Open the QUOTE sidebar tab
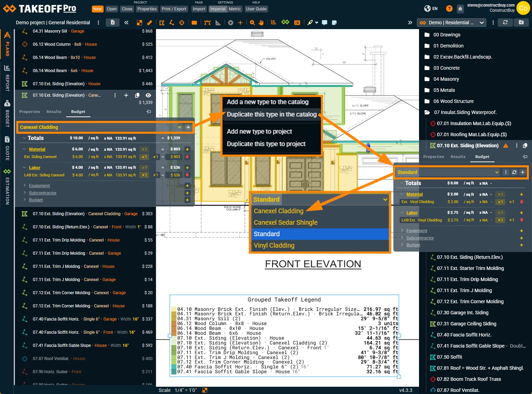Screen dimensions: 532x394 7,149
